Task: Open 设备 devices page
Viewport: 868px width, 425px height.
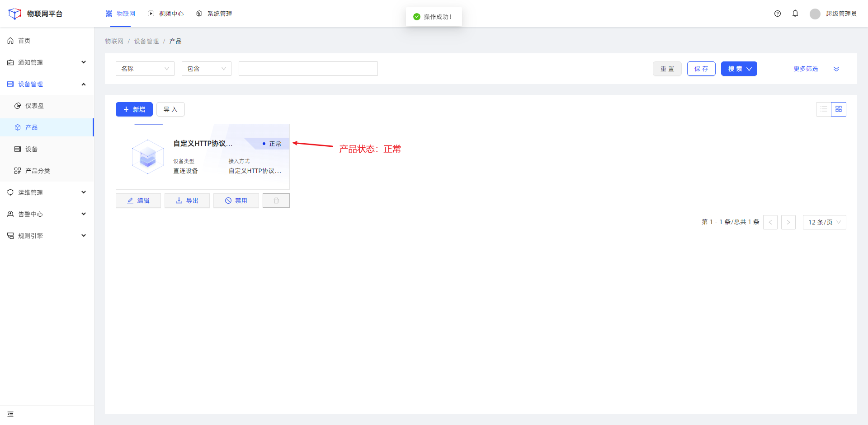Action: click(47, 149)
